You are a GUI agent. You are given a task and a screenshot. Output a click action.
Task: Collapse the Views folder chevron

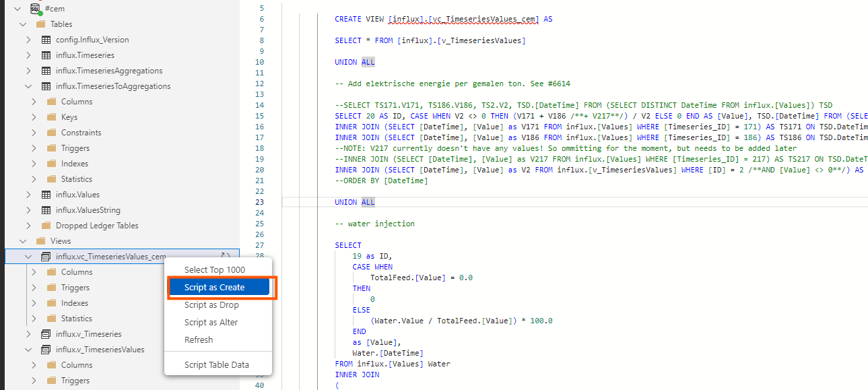coord(23,241)
